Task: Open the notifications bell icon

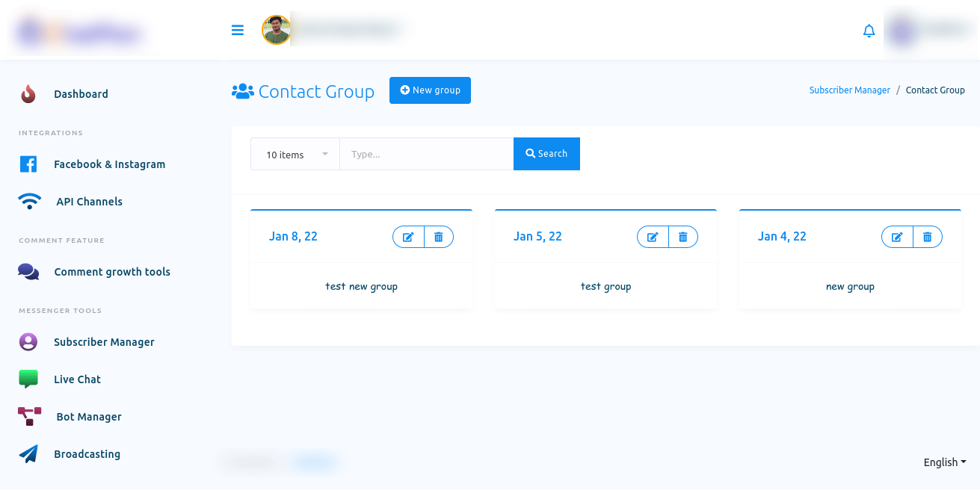Action: [869, 31]
